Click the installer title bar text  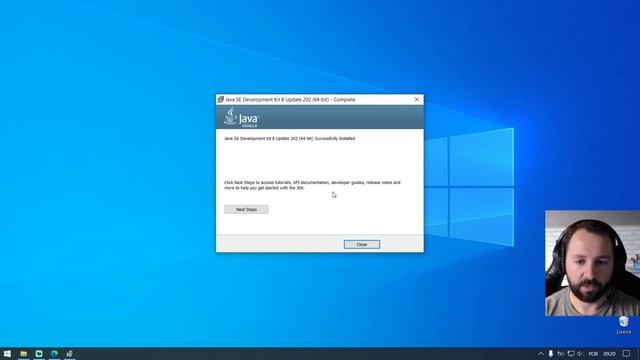pyautogui.click(x=290, y=100)
